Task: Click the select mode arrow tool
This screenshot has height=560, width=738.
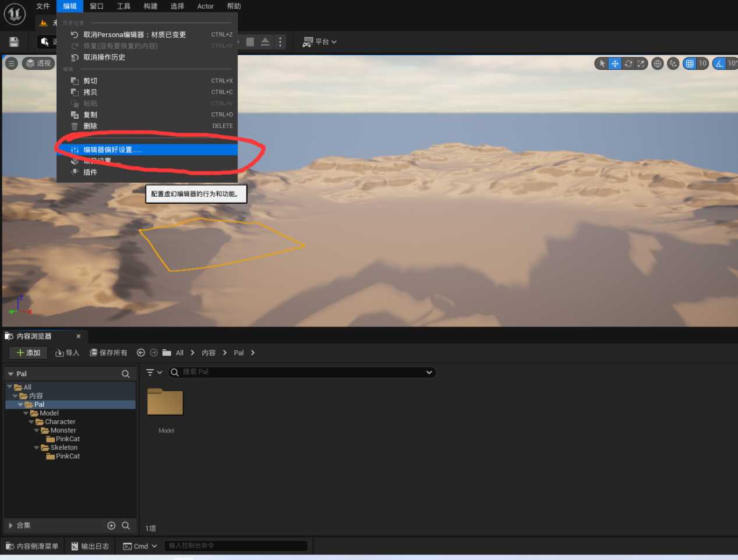Action: (x=602, y=63)
